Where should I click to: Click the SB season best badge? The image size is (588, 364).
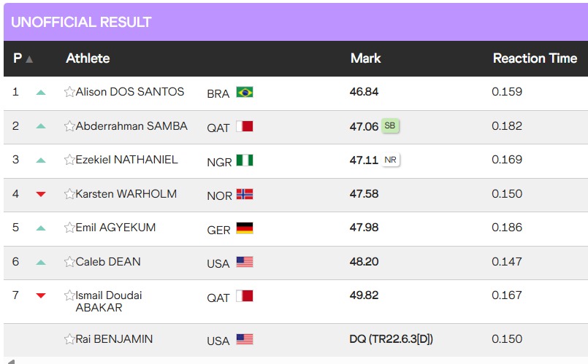tap(390, 126)
